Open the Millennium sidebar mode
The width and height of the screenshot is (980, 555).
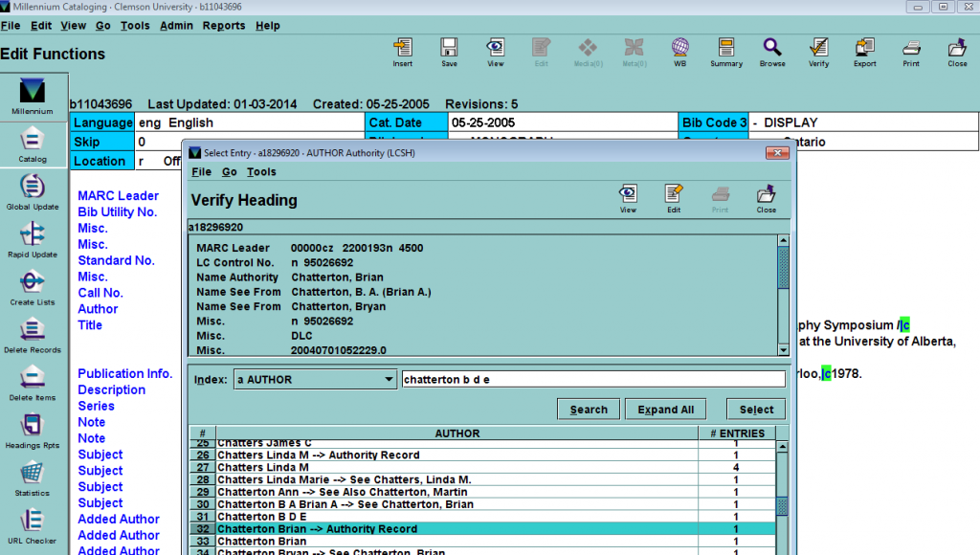33,97
